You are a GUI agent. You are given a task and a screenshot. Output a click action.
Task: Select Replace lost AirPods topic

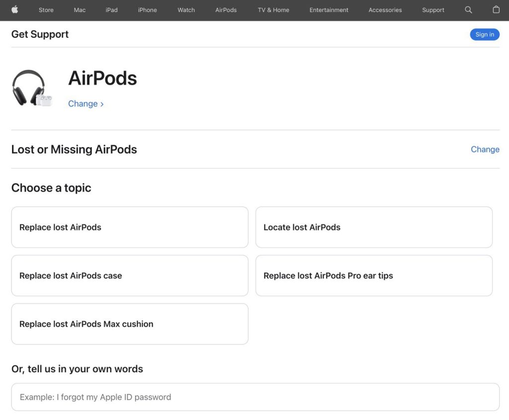pyautogui.click(x=130, y=227)
